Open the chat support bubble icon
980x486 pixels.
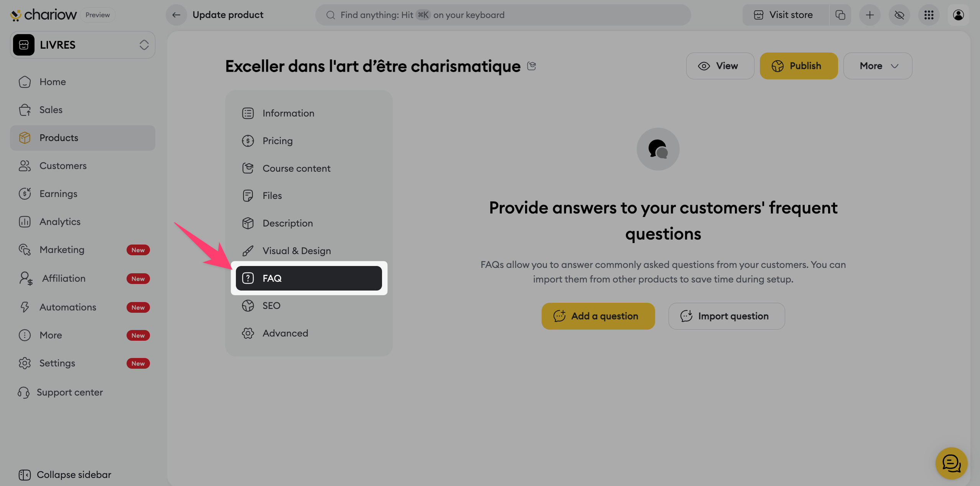click(951, 463)
